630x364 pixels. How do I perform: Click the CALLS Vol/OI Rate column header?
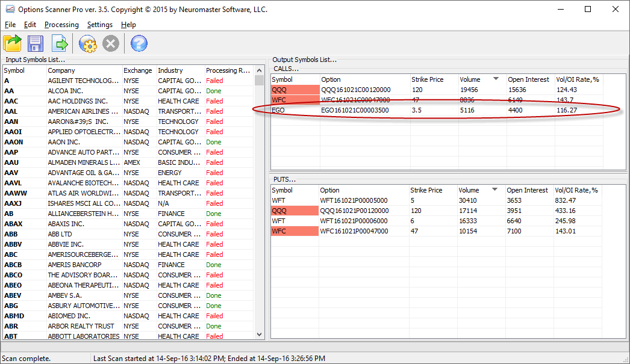click(x=579, y=79)
